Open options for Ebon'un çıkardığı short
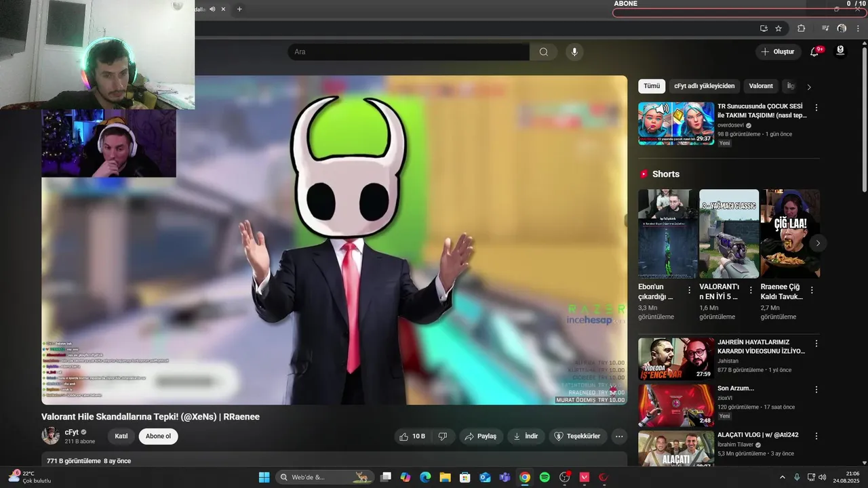 [x=690, y=290]
